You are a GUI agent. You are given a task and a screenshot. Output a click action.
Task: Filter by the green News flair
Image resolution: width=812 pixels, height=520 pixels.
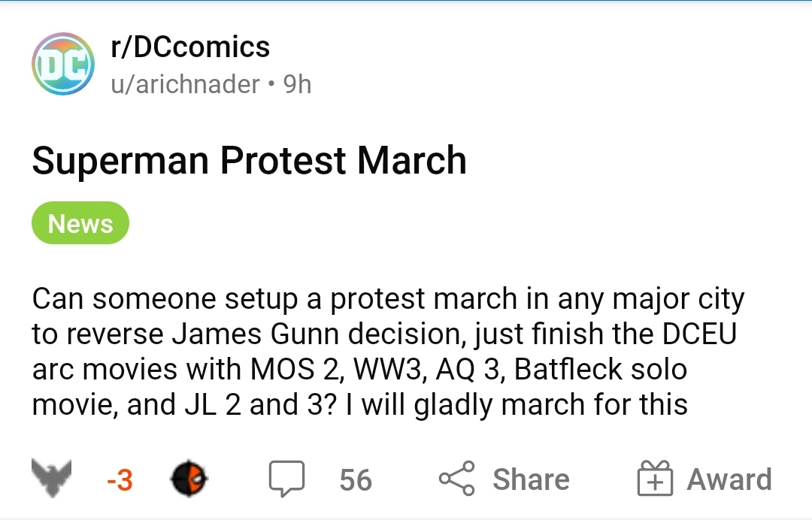point(80,223)
